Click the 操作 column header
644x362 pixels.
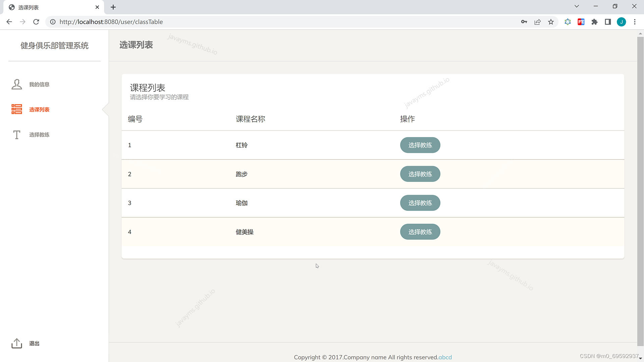click(408, 119)
